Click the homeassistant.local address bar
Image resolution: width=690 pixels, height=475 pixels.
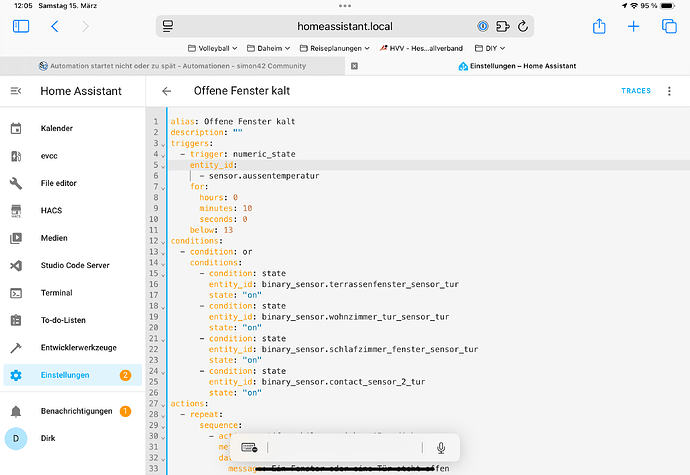coord(346,25)
